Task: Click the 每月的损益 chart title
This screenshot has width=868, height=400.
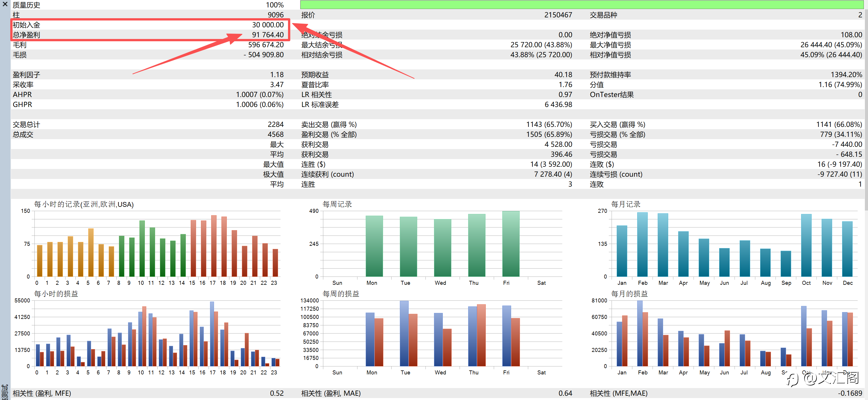Action: point(629,294)
